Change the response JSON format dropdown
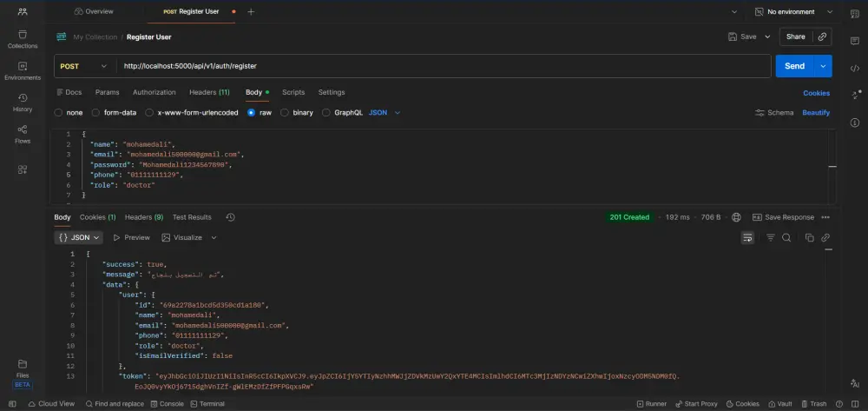 [79, 237]
